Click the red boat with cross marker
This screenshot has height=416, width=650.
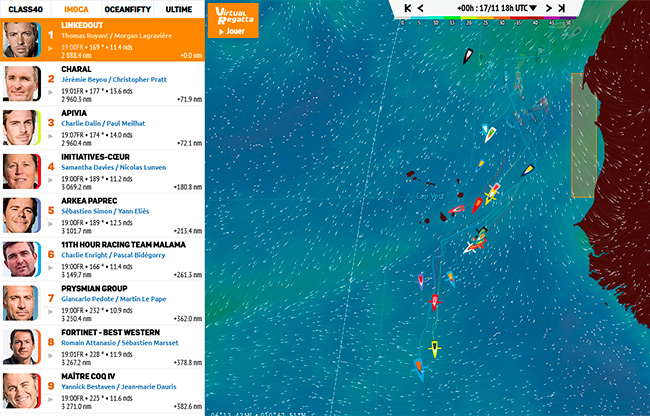tap(434, 302)
